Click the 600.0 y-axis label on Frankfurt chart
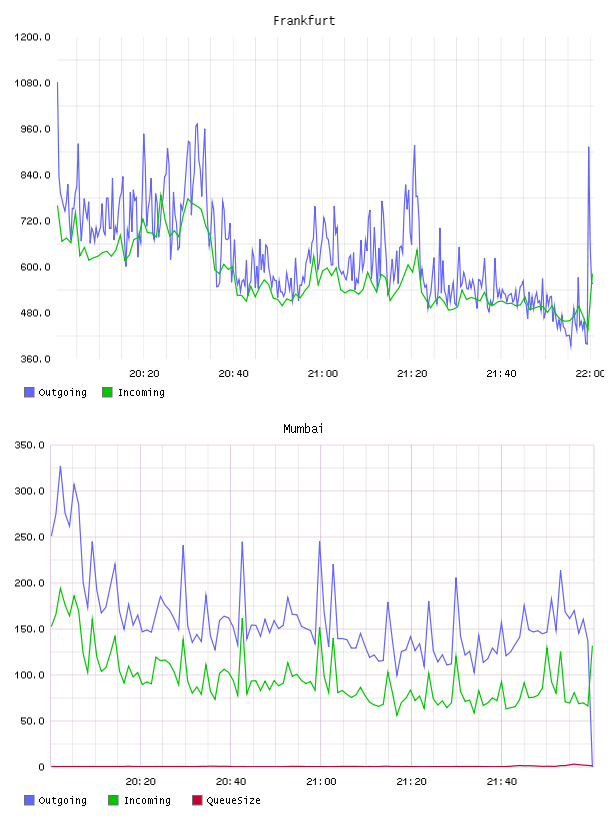Viewport: 608px width, 816px height. point(35,267)
